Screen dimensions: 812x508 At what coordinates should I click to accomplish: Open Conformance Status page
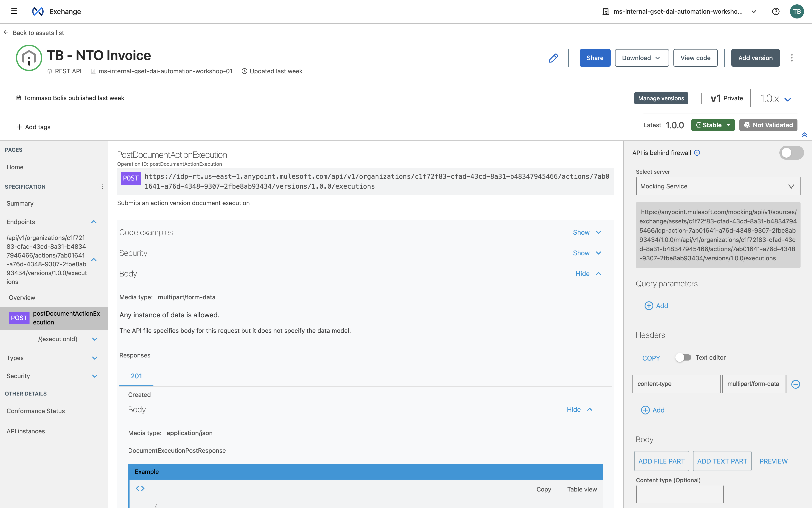(36, 411)
